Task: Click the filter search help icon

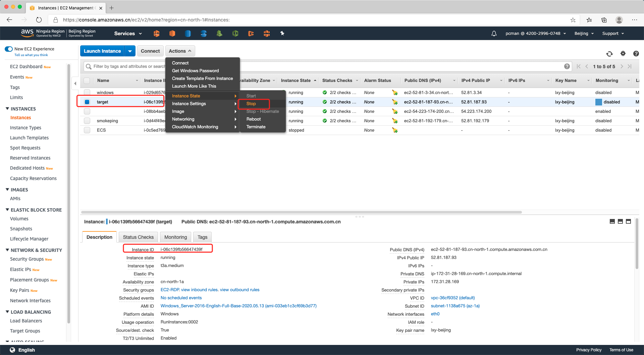Action: click(567, 66)
